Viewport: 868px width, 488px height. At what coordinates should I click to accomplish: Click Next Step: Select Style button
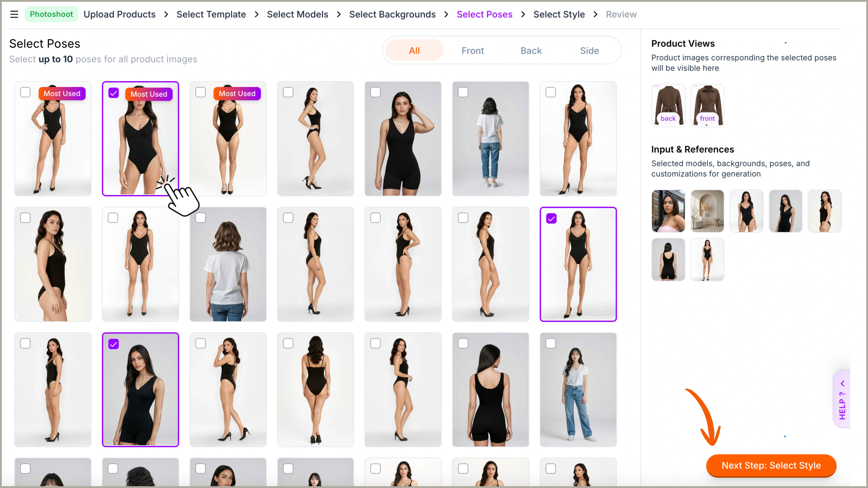coord(771,465)
